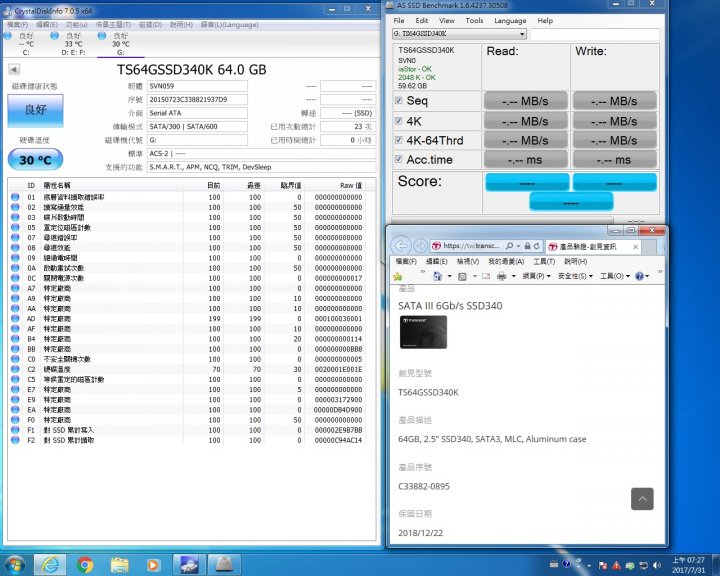The image size is (720, 576).
Task: Open the 網頁(P) Page dropdown in IE
Action: pyautogui.click(x=536, y=276)
